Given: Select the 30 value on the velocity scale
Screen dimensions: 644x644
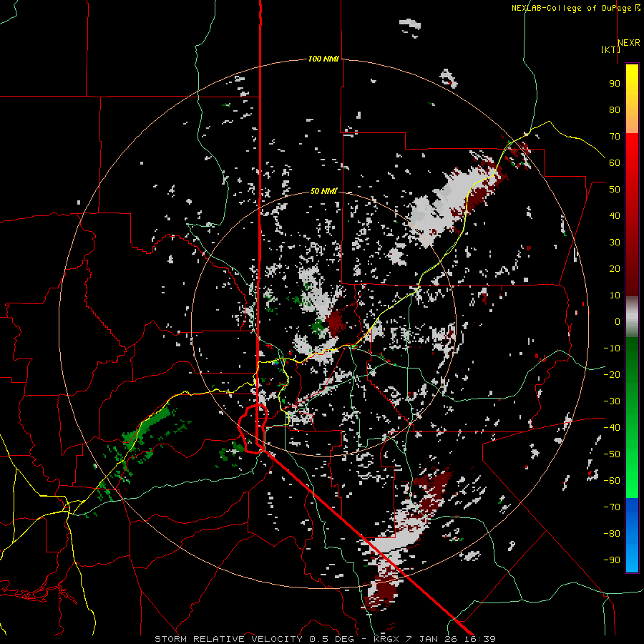Looking at the screenshot, I should click(x=615, y=243).
